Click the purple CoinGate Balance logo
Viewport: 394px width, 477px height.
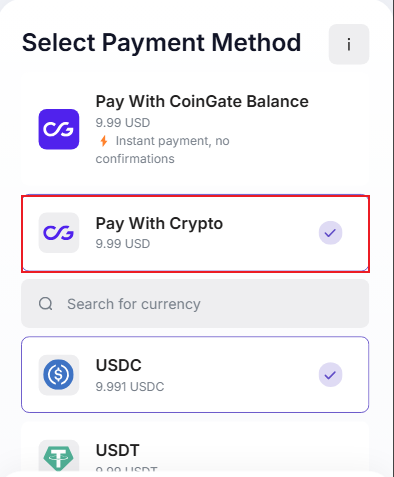[x=59, y=129]
